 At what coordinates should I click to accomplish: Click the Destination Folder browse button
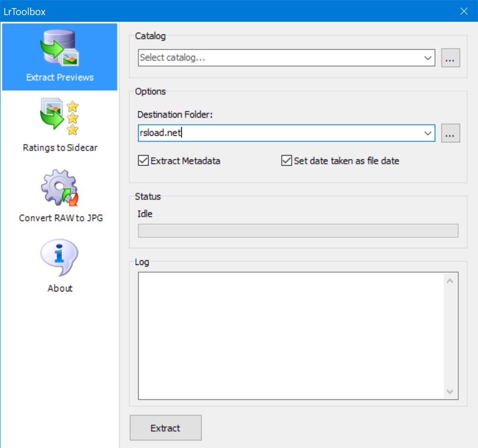click(x=450, y=133)
